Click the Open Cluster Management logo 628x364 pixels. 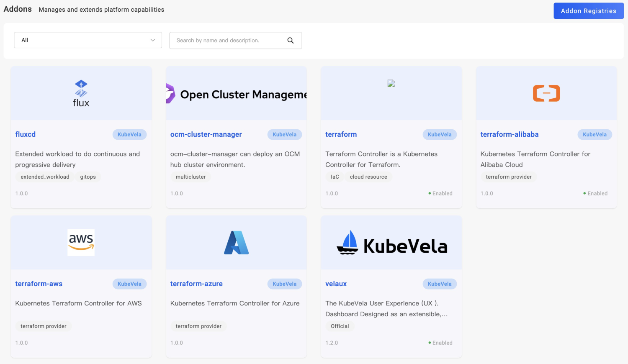(x=237, y=94)
